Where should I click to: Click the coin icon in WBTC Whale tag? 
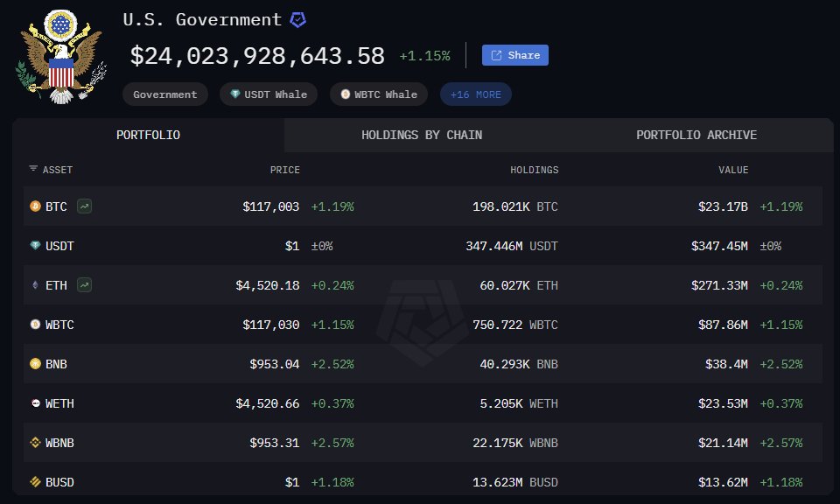346,94
